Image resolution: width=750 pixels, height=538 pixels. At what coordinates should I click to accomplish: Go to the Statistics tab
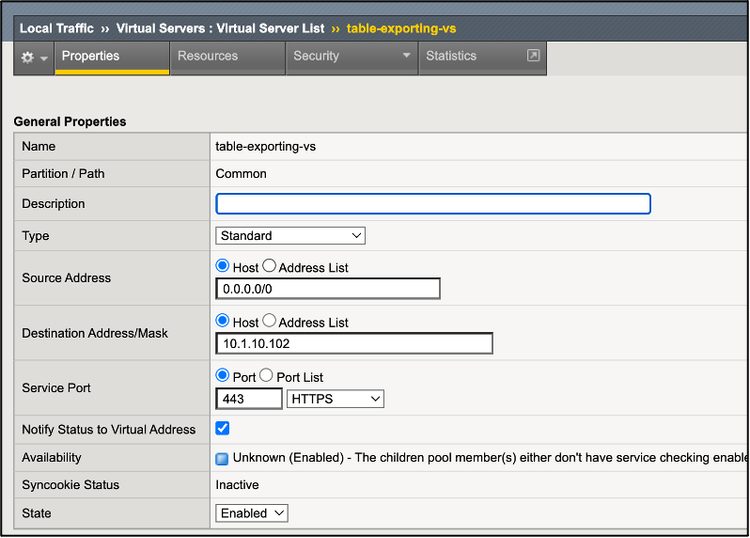click(x=451, y=56)
